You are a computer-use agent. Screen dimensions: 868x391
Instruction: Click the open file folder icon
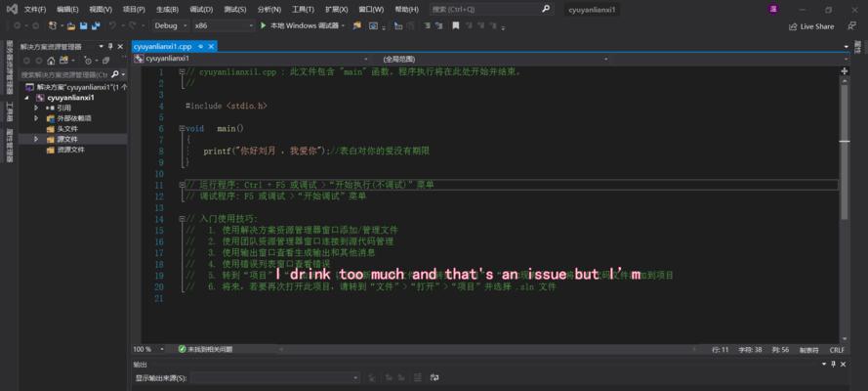[71, 26]
